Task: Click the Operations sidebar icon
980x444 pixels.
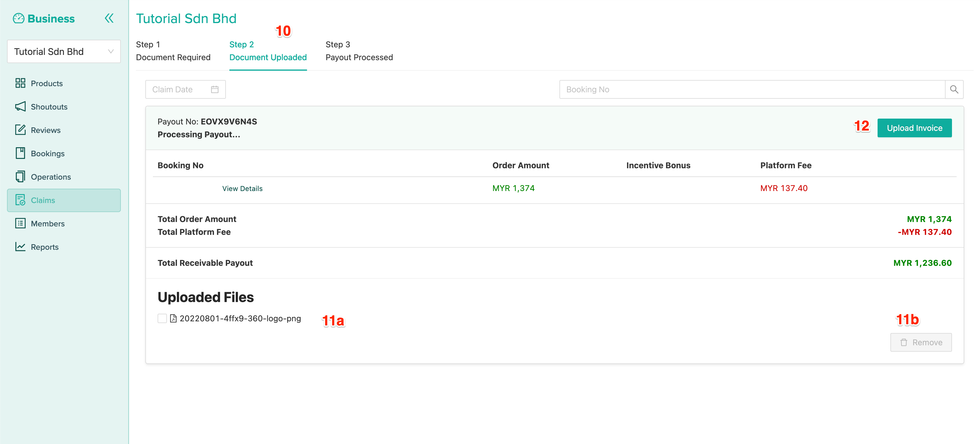Action: click(x=20, y=177)
